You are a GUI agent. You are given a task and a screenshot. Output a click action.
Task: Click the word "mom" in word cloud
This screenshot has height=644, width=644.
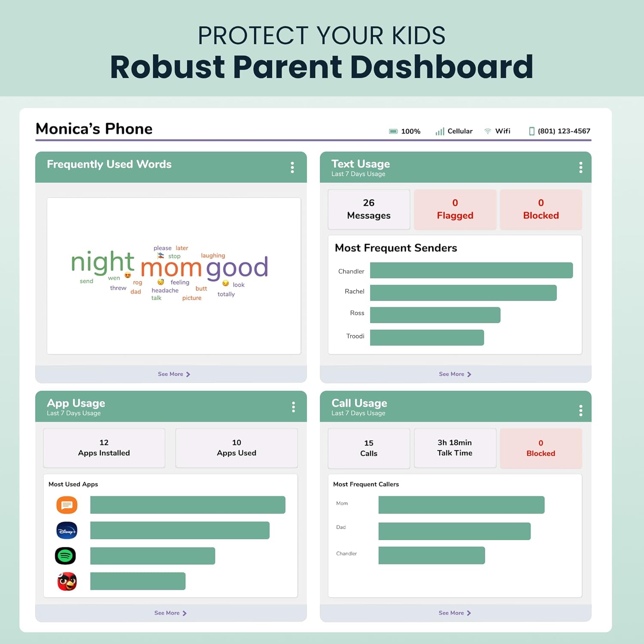click(x=171, y=268)
